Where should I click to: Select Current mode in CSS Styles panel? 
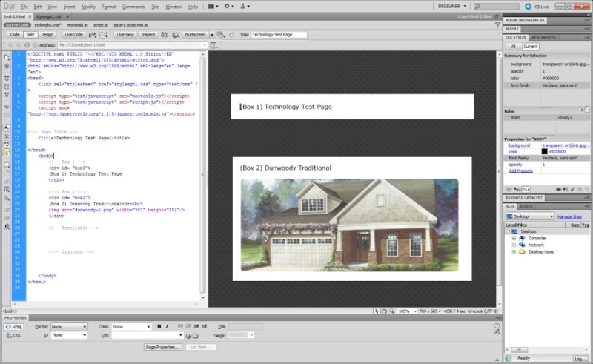coord(531,47)
